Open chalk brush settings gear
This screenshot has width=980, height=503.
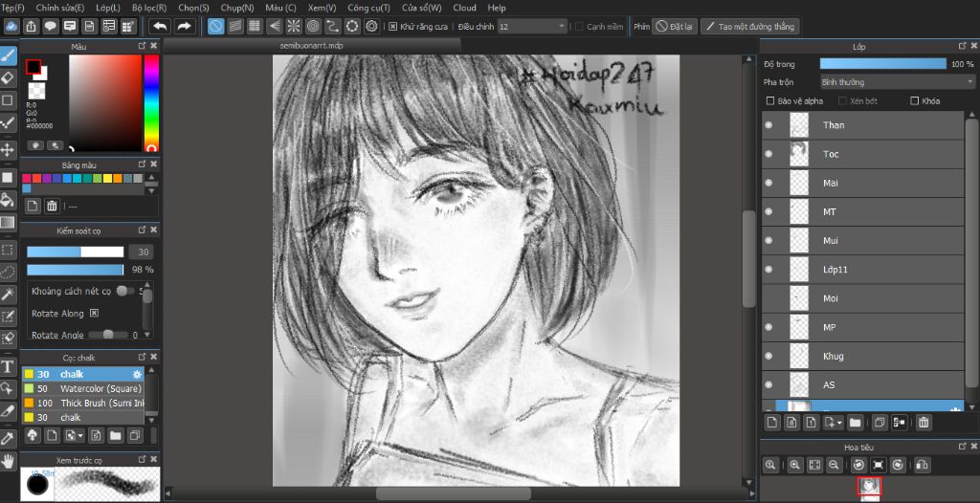click(x=137, y=374)
